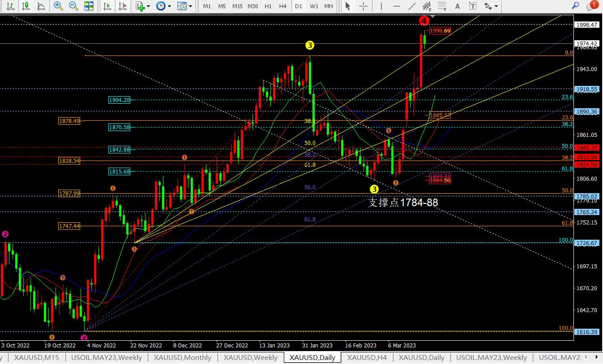This screenshot has height=364, width=603.
Task: Open the periodicity clock dropdown arrow
Action: click(x=169, y=6)
